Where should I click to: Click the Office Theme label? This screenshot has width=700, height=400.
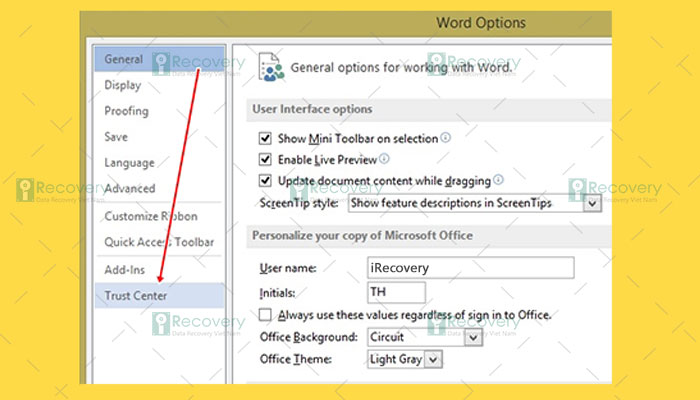click(296, 359)
